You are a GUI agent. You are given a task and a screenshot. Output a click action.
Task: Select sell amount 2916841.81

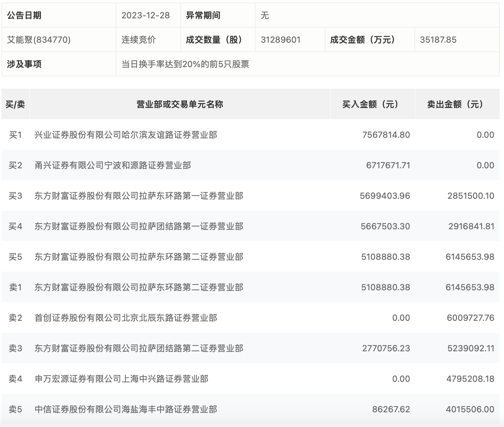click(x=471, y=226)
